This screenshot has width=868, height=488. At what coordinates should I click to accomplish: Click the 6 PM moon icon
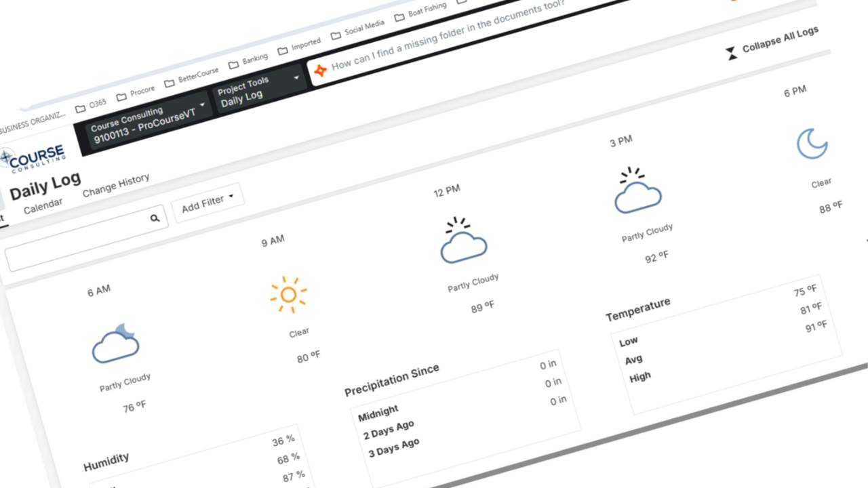point(812,144)
